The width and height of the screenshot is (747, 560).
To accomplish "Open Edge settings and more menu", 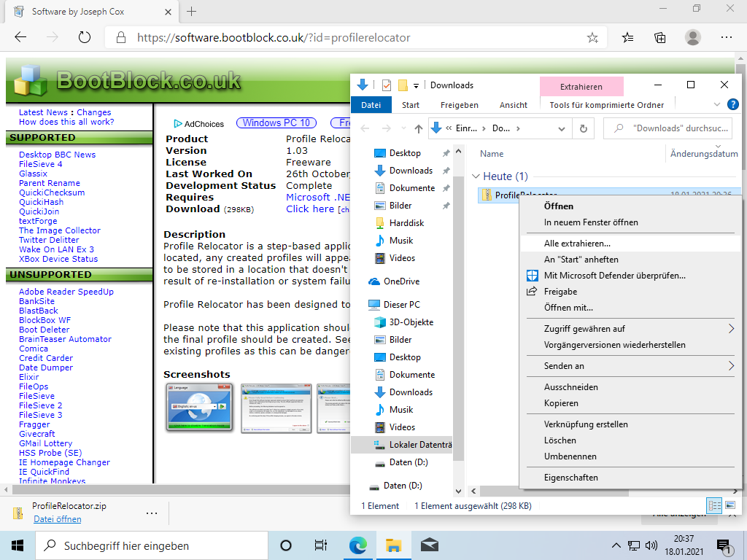I will tap(726, 37).
